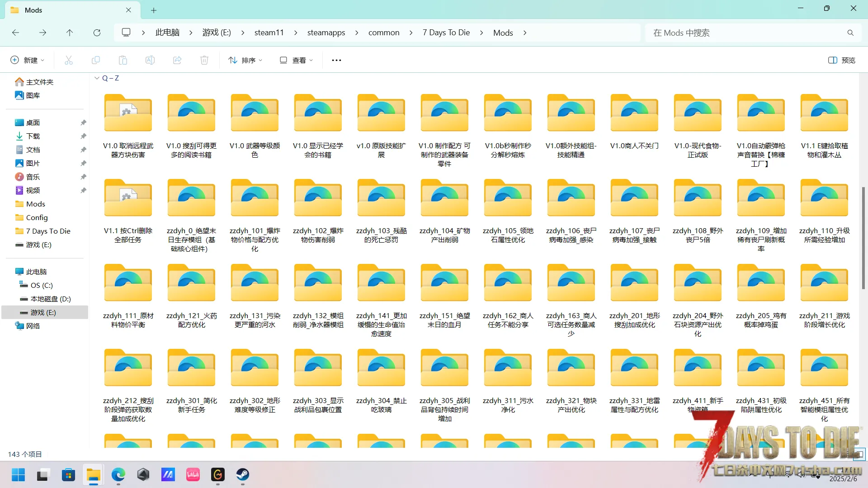Click the Forward navigation arrow

42,33
